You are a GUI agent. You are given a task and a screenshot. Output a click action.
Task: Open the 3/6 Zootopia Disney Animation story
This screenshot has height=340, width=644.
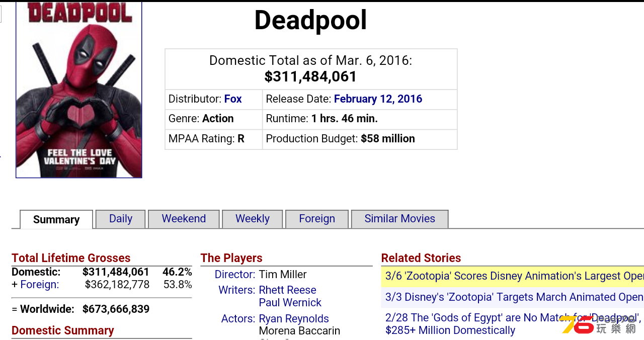[514, 276]
